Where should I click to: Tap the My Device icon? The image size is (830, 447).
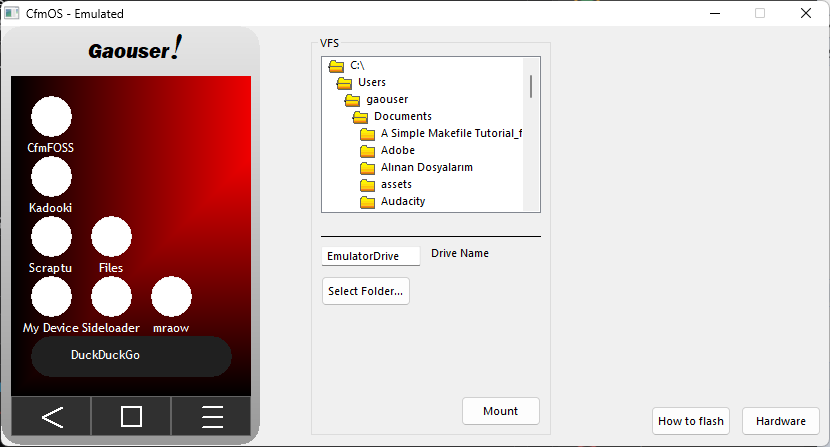(x=51, y=297)
